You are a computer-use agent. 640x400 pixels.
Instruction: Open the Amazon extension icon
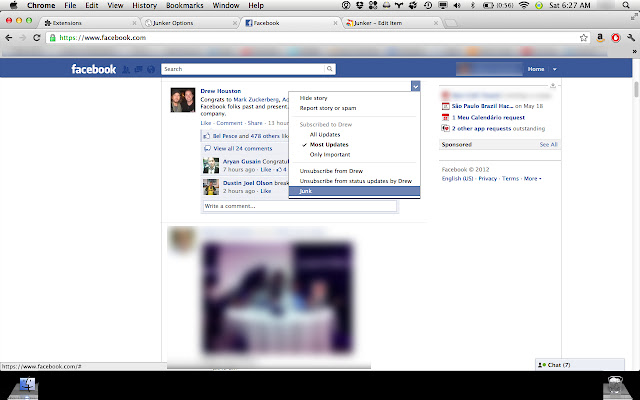[600, 38]
